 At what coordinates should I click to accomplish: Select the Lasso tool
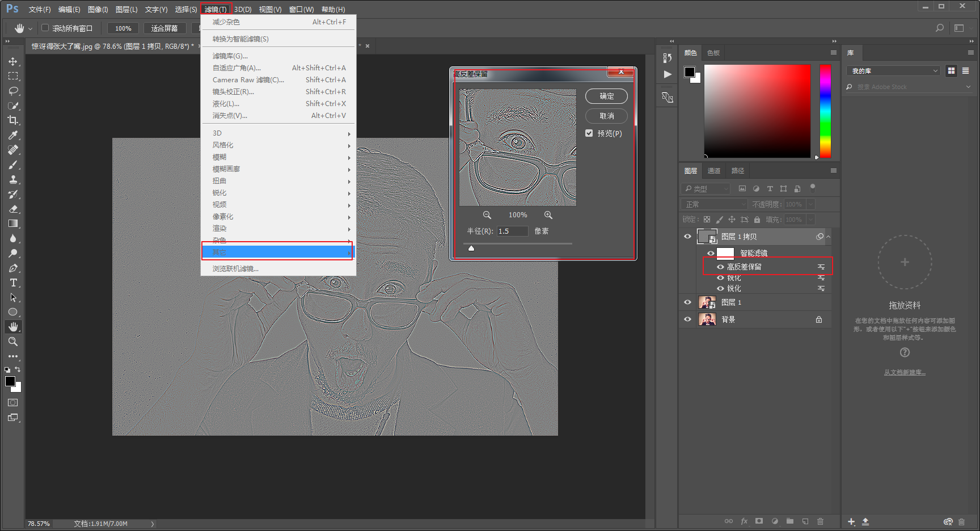click(x=12, y=91)
